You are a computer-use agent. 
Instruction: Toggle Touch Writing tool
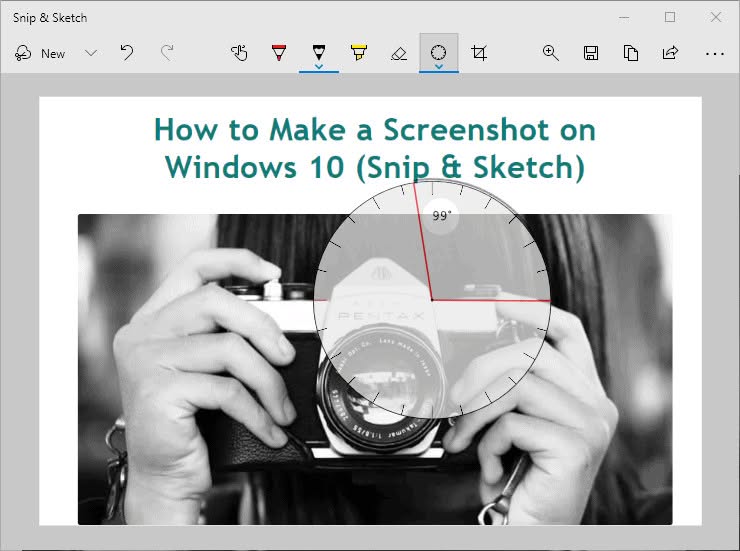click(239, 53)
